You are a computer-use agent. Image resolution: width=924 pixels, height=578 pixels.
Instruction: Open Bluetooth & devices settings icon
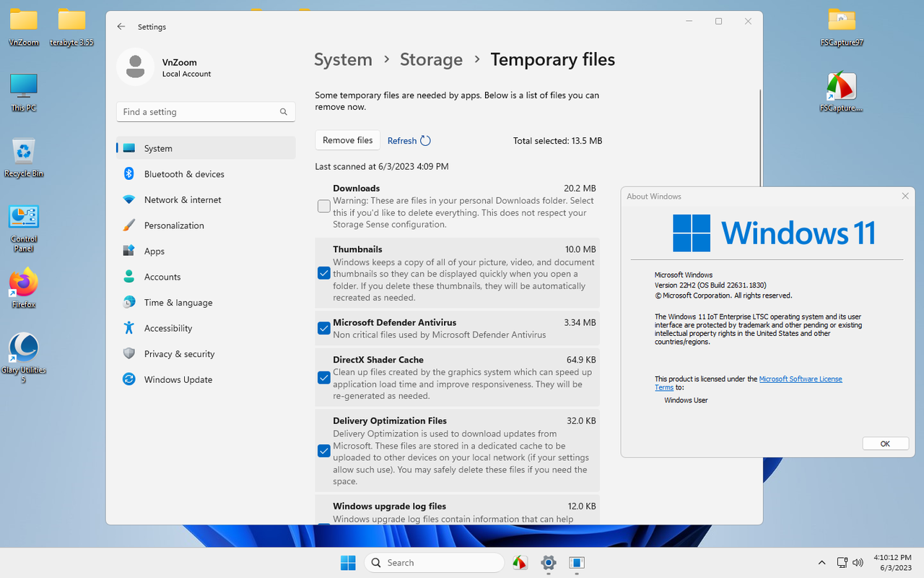(x=129, y=173)
